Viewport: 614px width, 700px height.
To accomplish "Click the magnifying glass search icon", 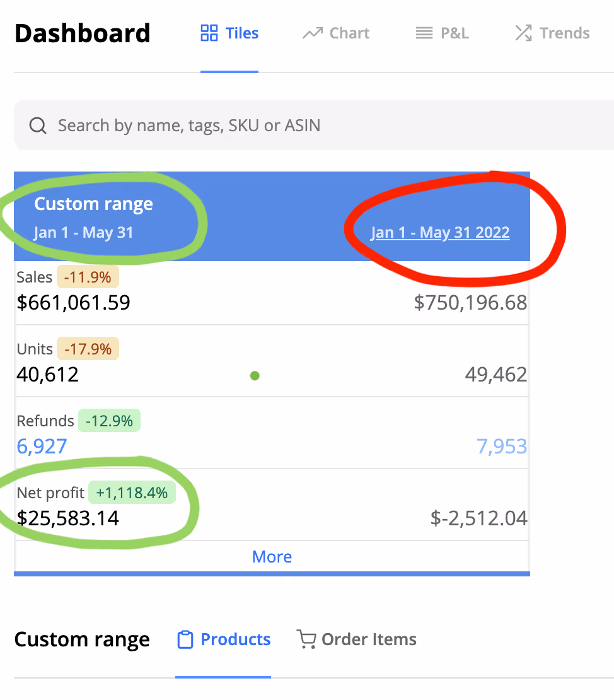I will (38, 125).
